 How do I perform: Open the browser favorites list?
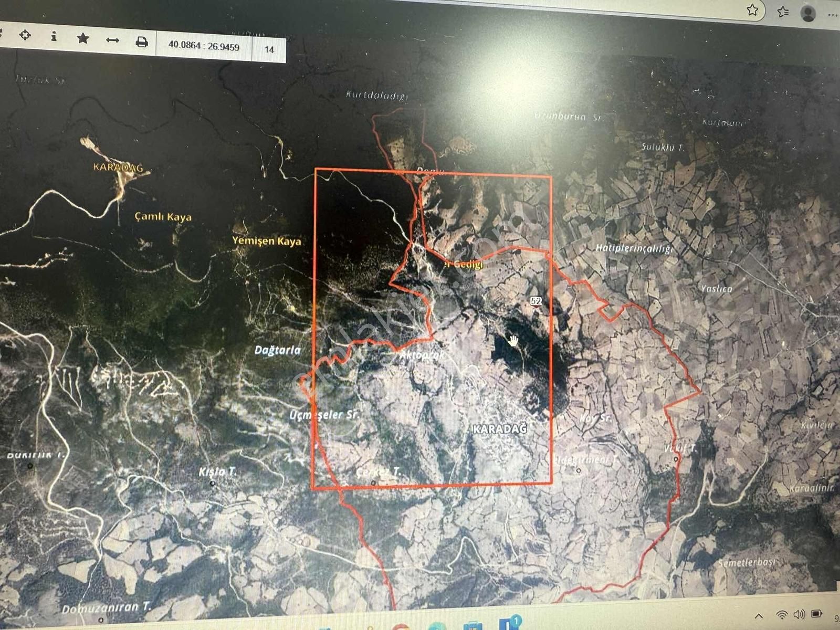click(x=783, y=12)
